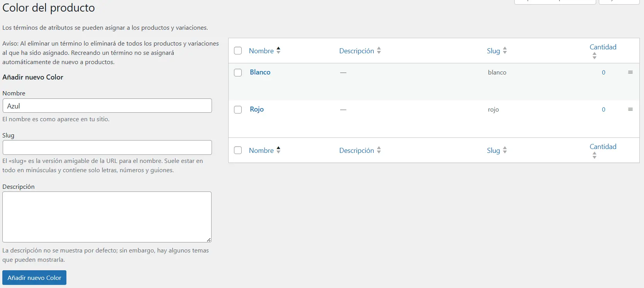
Task: Open the Rojo term link
Action: tap(257, 109)
